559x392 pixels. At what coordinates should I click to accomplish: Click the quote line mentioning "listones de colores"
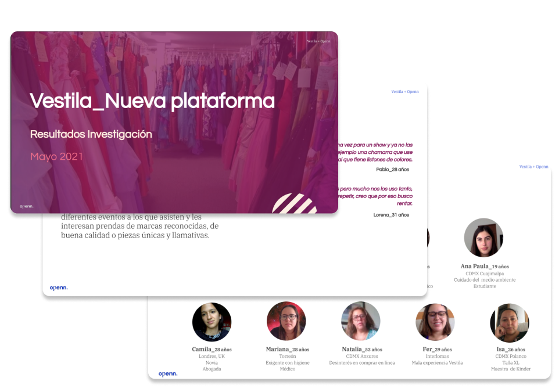[x=375, y=160]
